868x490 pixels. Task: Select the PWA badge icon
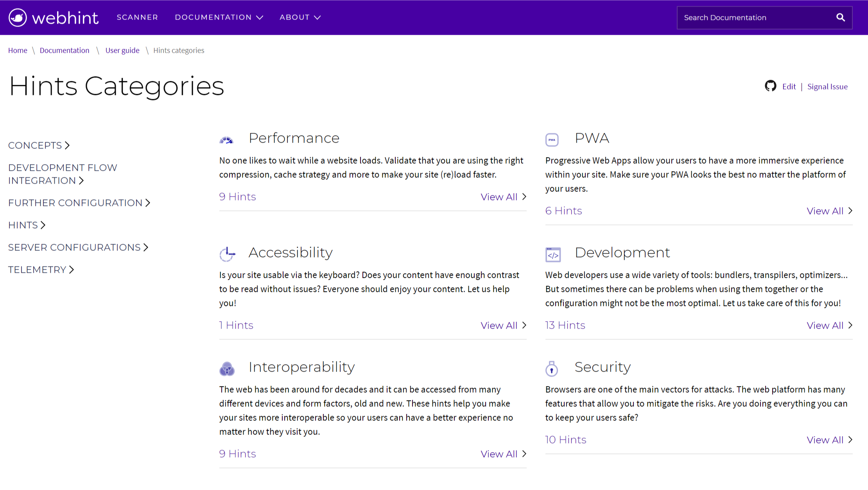[x=552, y=139]
